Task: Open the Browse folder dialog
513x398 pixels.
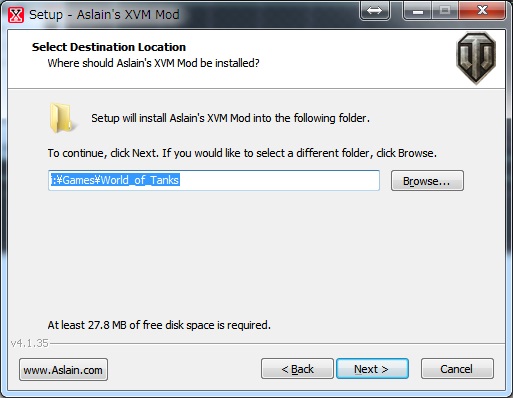Action: (x=427, y=181)
